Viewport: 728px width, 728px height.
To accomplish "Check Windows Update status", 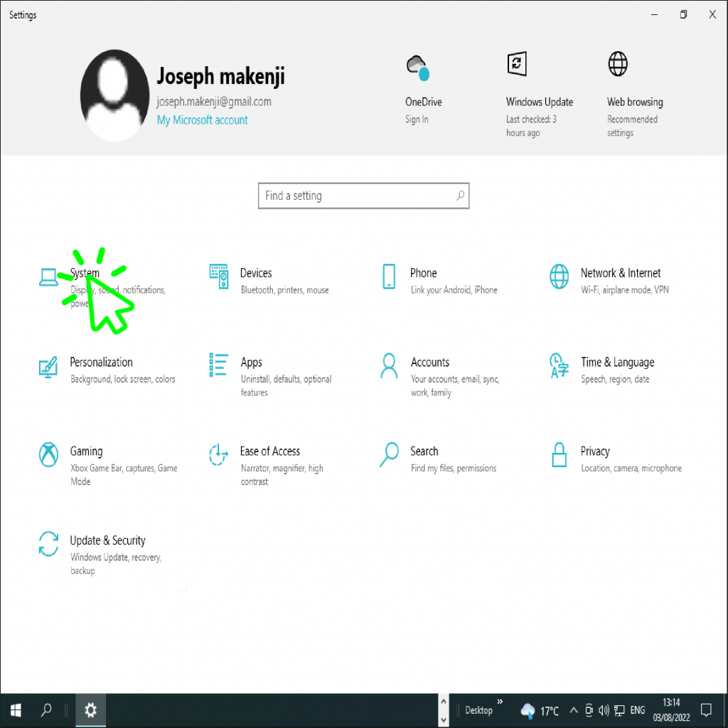I will click(x=539, y=102).
